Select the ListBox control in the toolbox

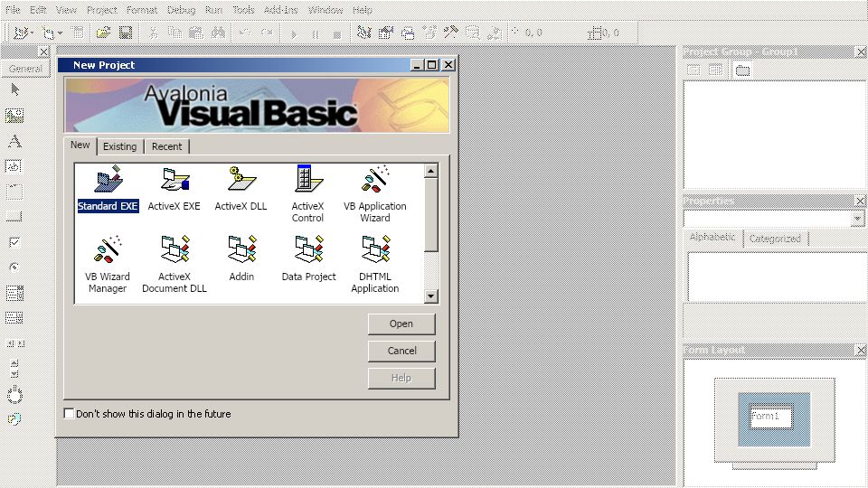point(14,317)
